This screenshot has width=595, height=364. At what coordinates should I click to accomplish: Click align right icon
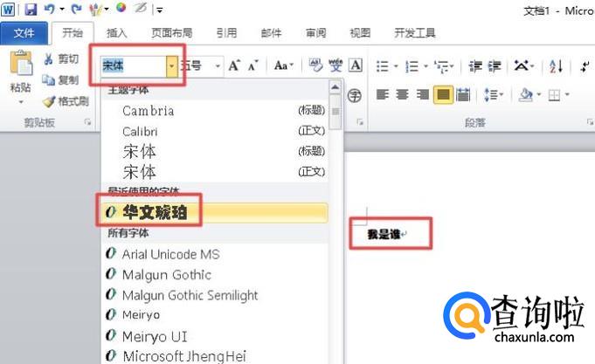(x=422, y=94)
